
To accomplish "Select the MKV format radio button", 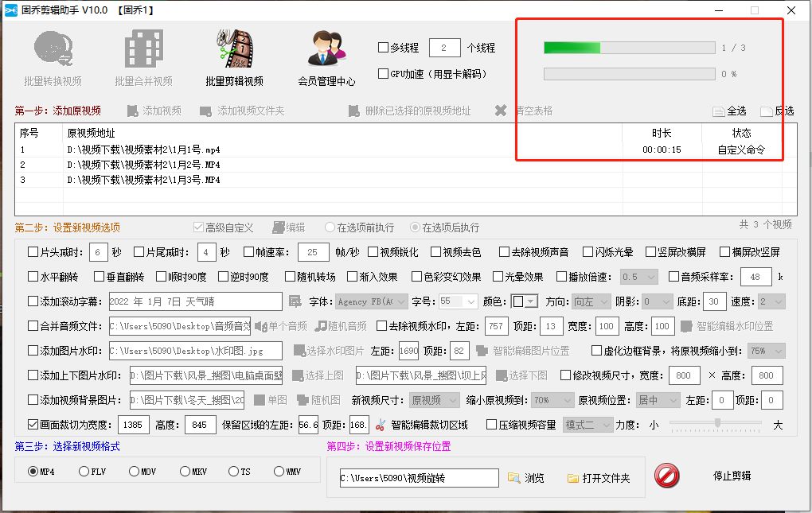I will 185,471.
